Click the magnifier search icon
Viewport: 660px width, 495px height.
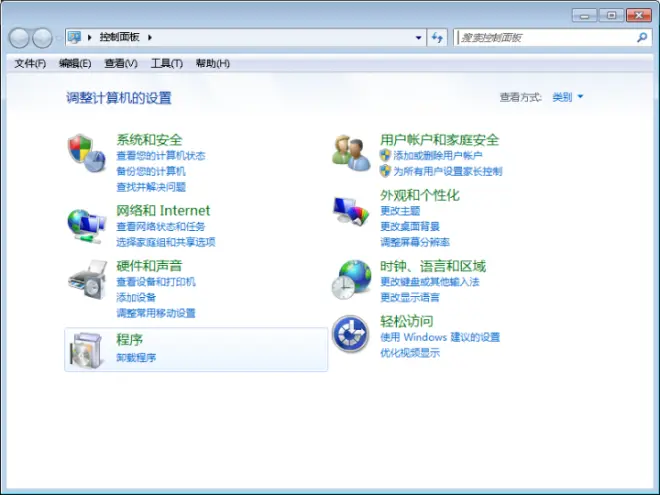pos(642,37)
